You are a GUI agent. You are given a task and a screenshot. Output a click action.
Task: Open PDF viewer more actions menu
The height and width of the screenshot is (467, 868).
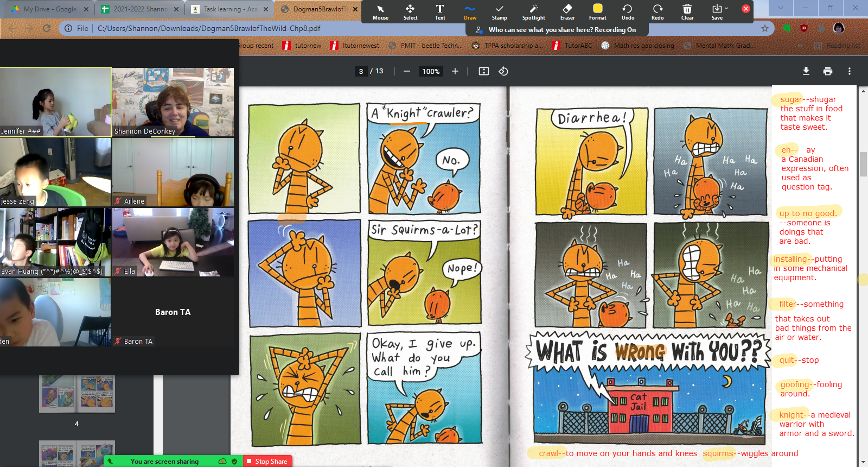850,71
